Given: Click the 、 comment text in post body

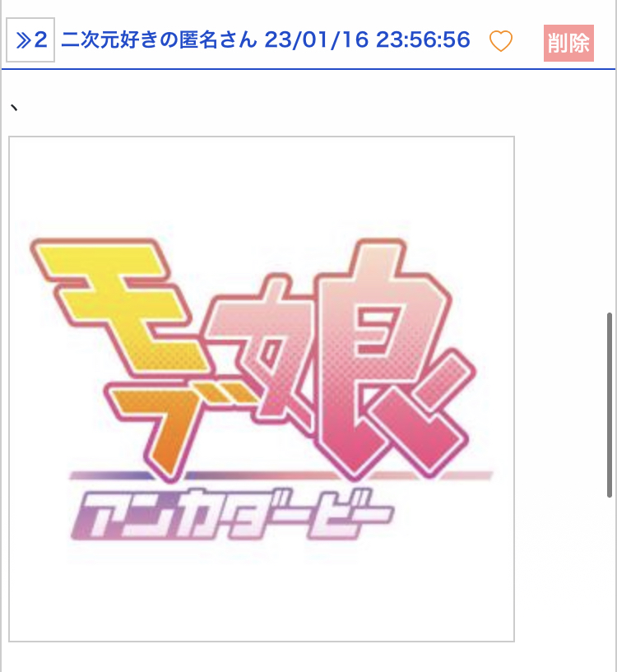Looking at the screenshot, I should 14,107.
